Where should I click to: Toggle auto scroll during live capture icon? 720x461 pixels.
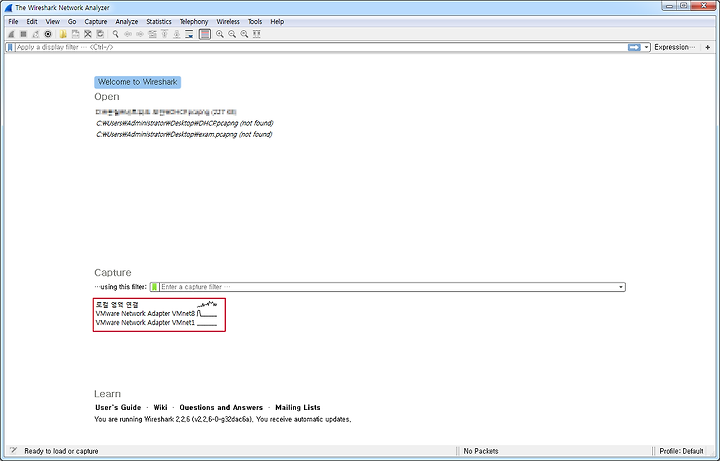[x=189, y=34]
